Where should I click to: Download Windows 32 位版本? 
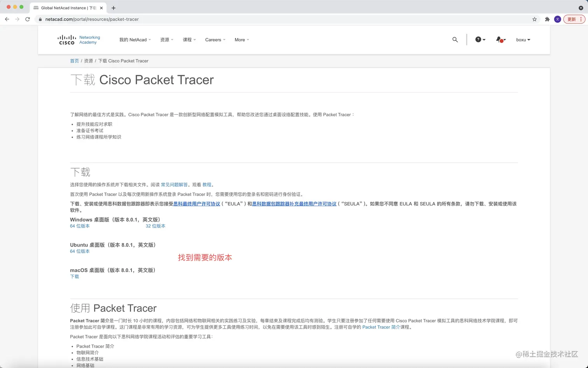point(156,226)
